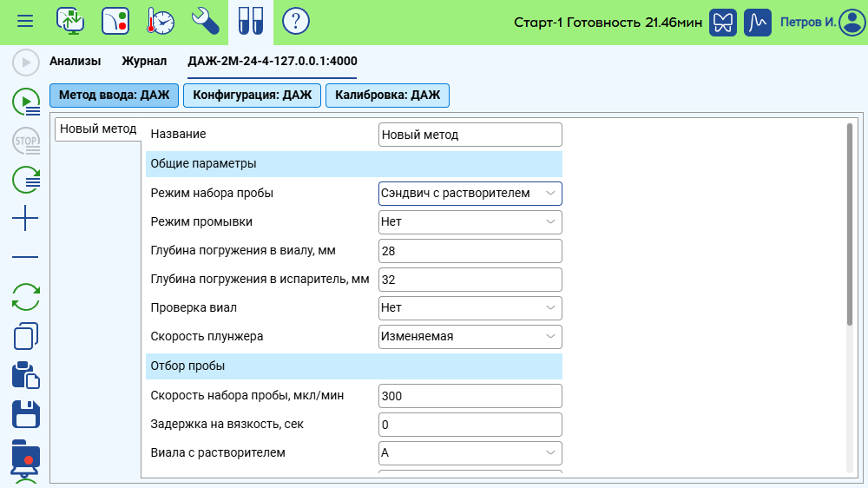Click the save floppy disk icon
Viewport: 868px width, 488px height.
point(26,414)
